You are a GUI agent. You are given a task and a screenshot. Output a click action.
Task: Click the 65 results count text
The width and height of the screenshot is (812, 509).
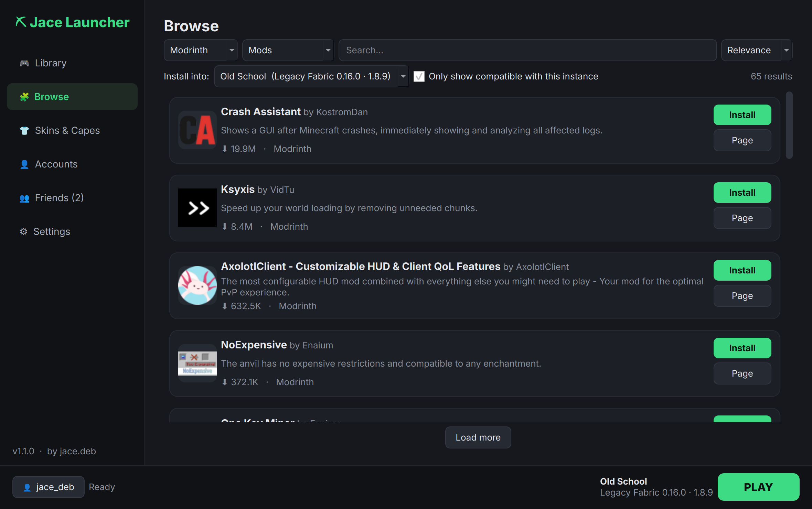pyautogui.click(x=771, y=76)
